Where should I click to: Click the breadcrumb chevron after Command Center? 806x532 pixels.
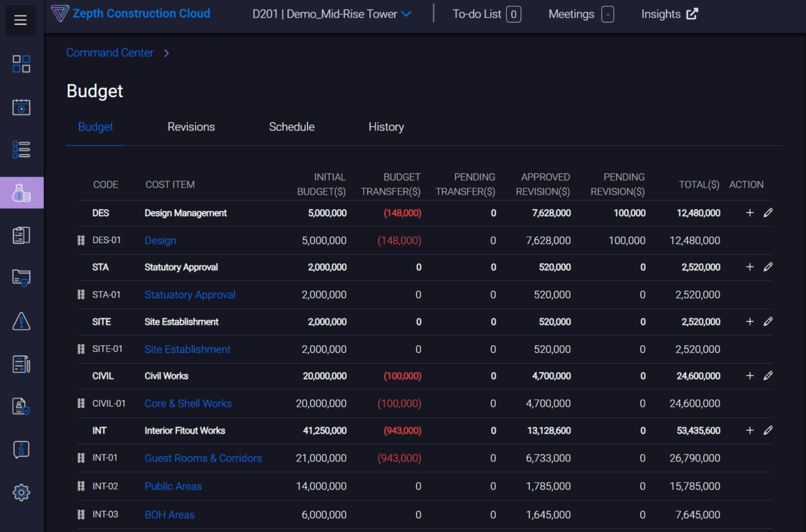(166, 53)
